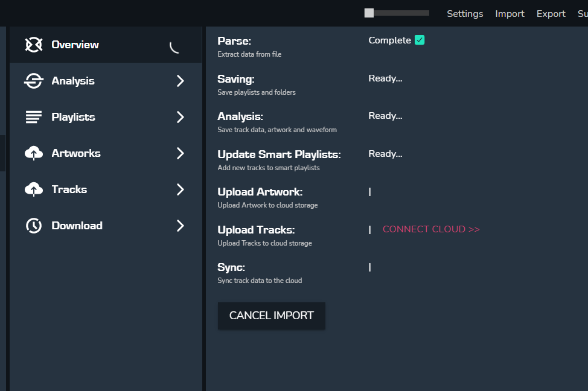Toggle the Parse Complete checkbox
The height and width of the screenshot is (391, 588).
click(x=420, y=40)
